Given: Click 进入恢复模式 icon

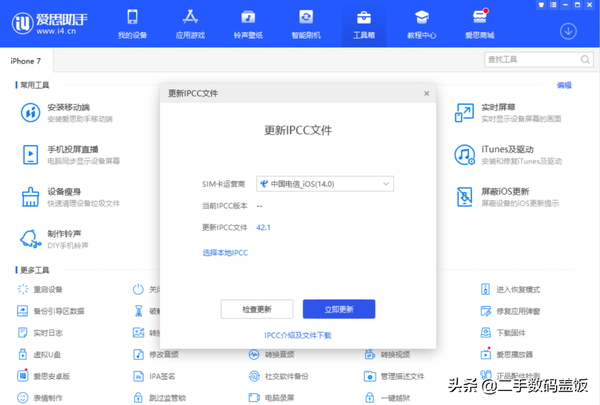Looking at the screenshot, I should coord(485,289).
